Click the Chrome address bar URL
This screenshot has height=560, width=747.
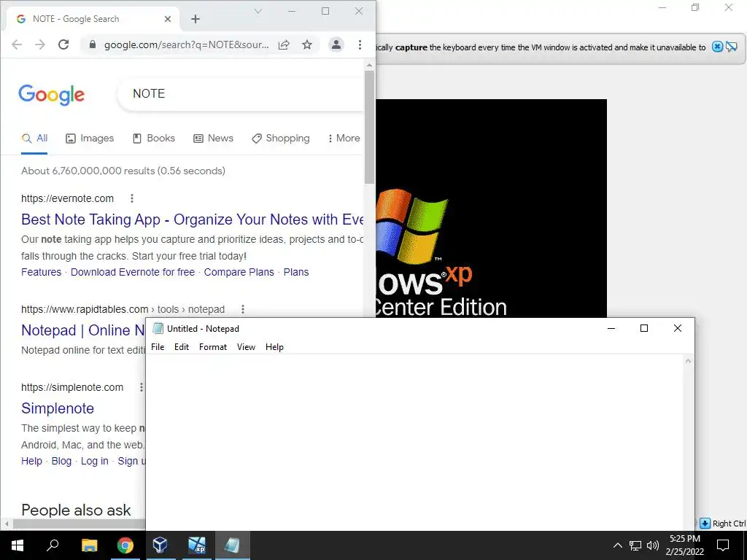186,44
